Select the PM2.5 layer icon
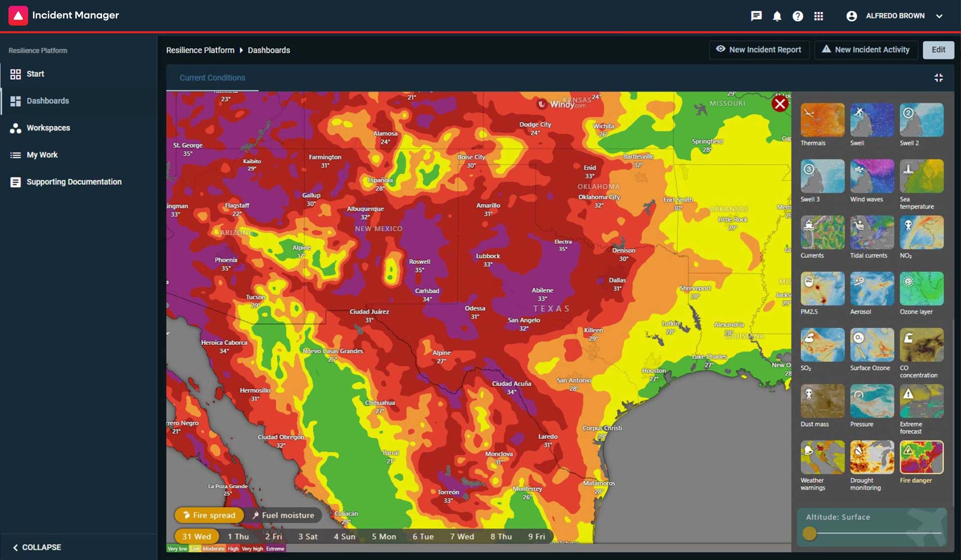 pyautogui.click(x=822, y=289)
